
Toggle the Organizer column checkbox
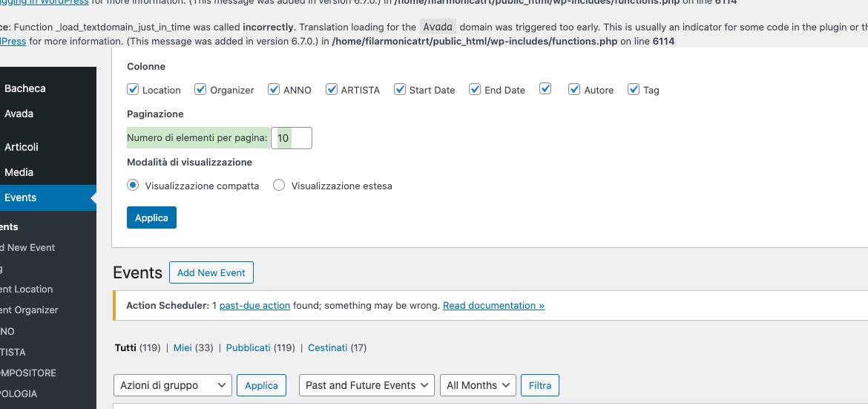[200, 89]
